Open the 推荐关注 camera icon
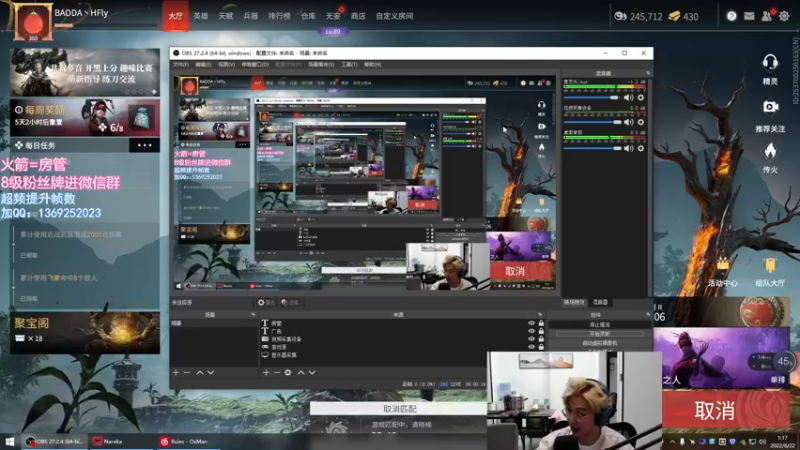Image resolution: width=800 pixels, height=450 pixels. coord(770,107)
